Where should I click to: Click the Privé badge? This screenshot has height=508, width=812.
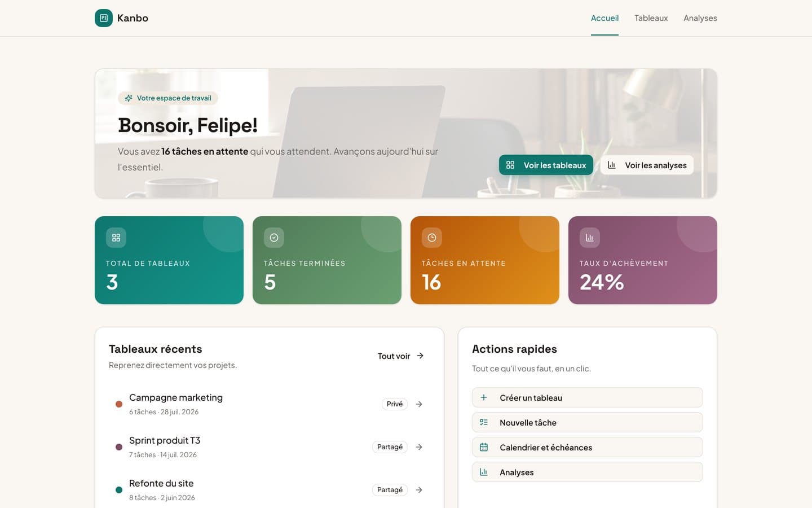pos(395,404)
